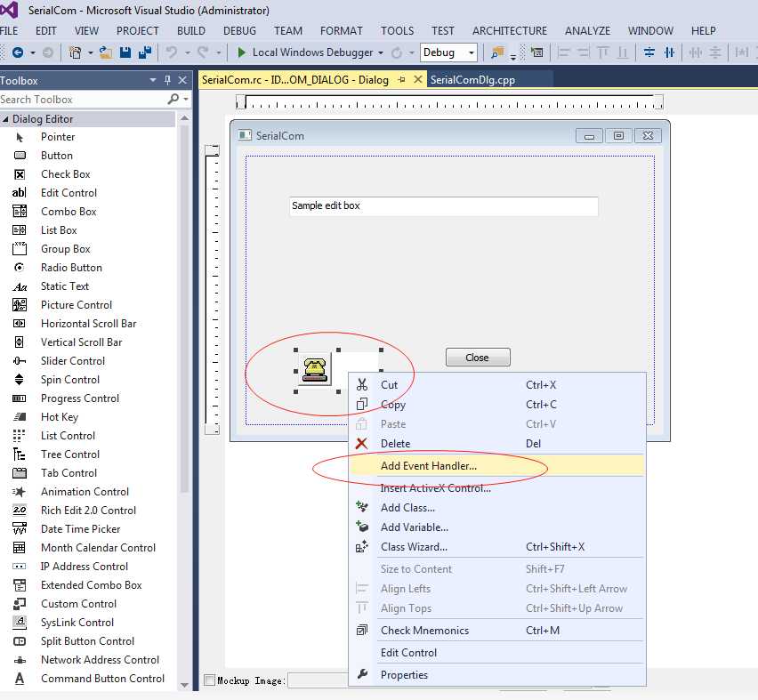The width and height of the screenshot is (758, 700).
Task: Select the Slider Control toolbox icon
Action: tap(20, 361)
